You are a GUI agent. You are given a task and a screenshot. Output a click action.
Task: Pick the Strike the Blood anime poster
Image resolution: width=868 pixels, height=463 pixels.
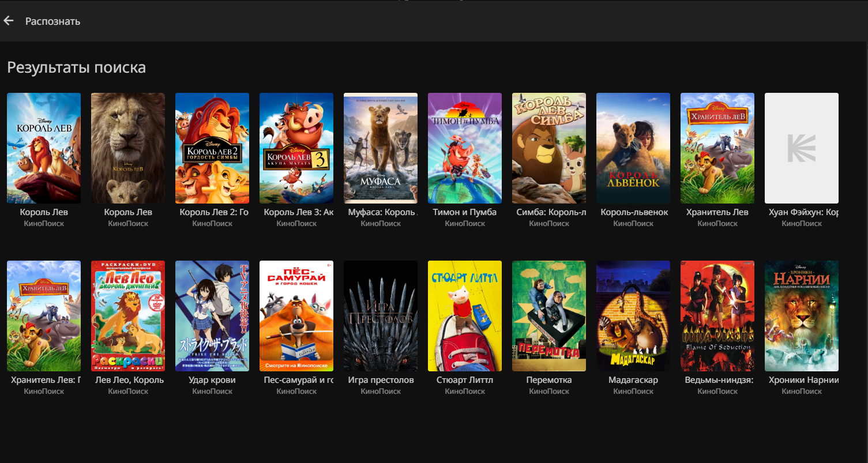pyautogui.click(x=212, y=316)
